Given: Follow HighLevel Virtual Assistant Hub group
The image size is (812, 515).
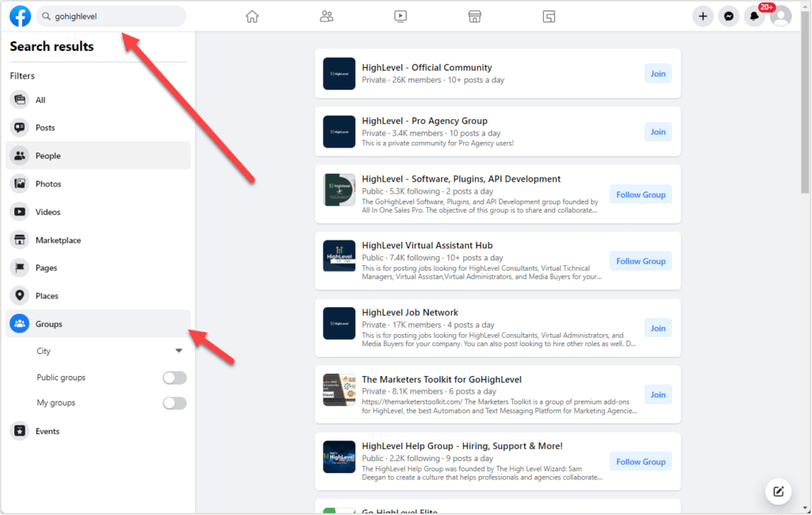Looking at the screenshot, I should point(641,261).
